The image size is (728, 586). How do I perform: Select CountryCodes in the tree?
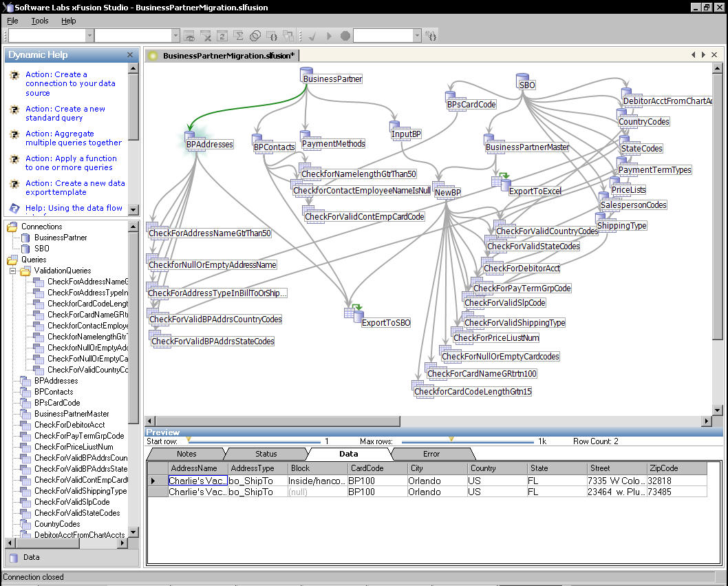point(57,524)
